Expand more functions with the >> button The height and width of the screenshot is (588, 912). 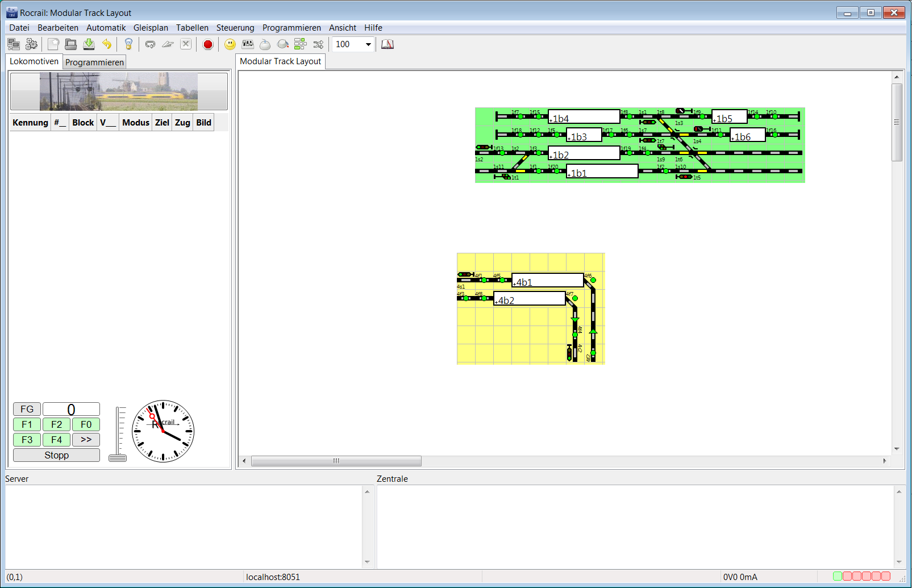coord(86,440)
